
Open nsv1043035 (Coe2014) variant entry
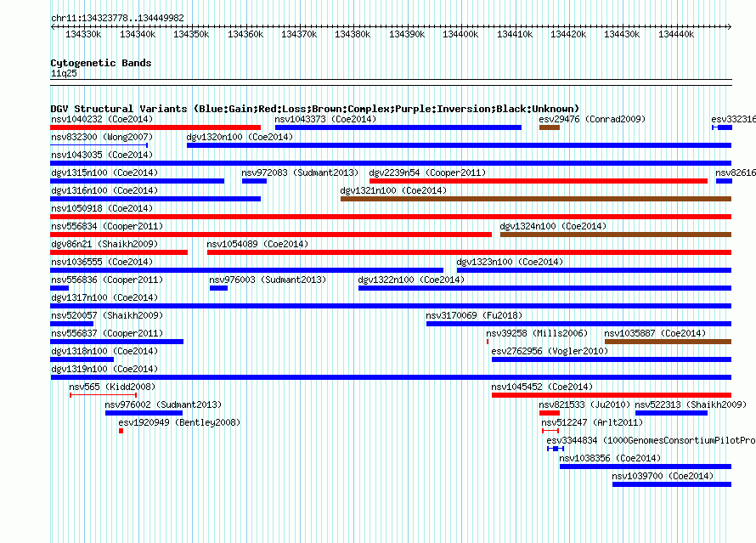pyautogui.click(x=391, y=163)
